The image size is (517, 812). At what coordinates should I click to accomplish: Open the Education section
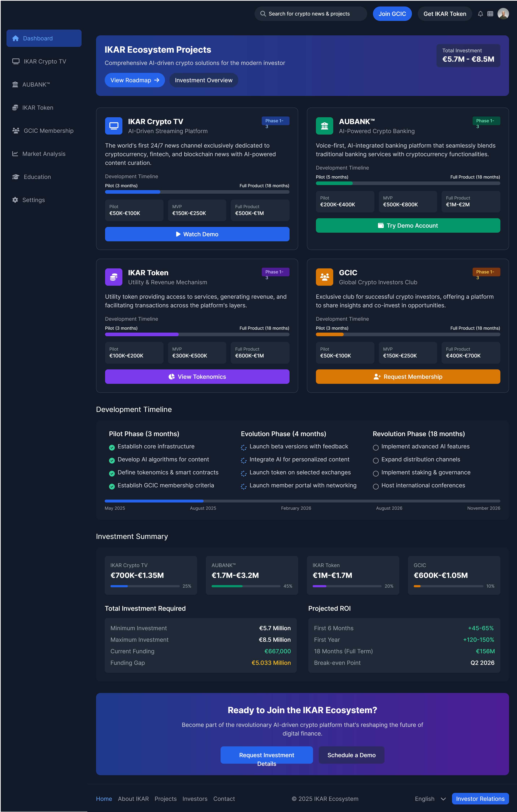click(37, 177)
